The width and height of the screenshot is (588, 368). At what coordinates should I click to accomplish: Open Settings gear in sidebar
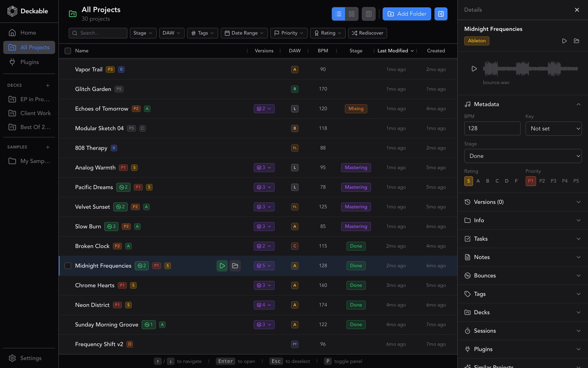point(12,358)
